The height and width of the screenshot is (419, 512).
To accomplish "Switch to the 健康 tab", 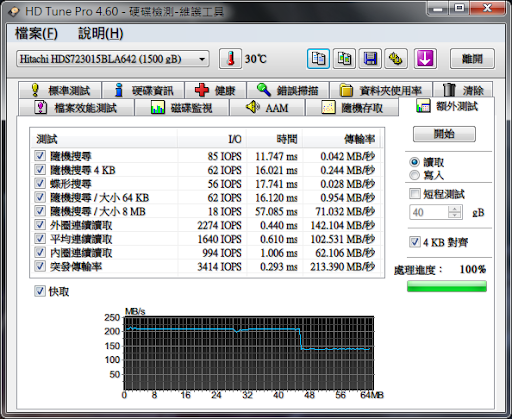I will (x=215, y=90).
